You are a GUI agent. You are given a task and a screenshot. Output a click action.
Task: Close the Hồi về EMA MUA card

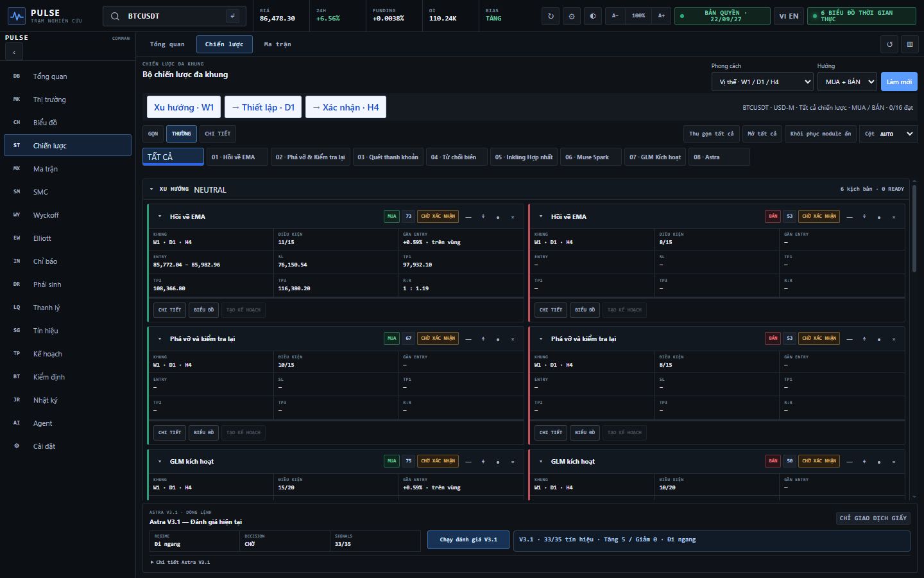513,217
